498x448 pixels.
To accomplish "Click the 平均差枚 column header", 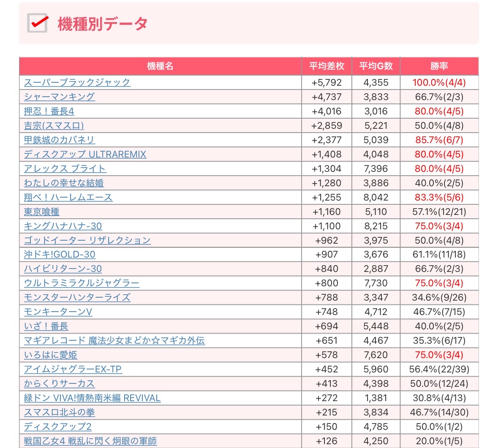I will (x=327, y=66).
